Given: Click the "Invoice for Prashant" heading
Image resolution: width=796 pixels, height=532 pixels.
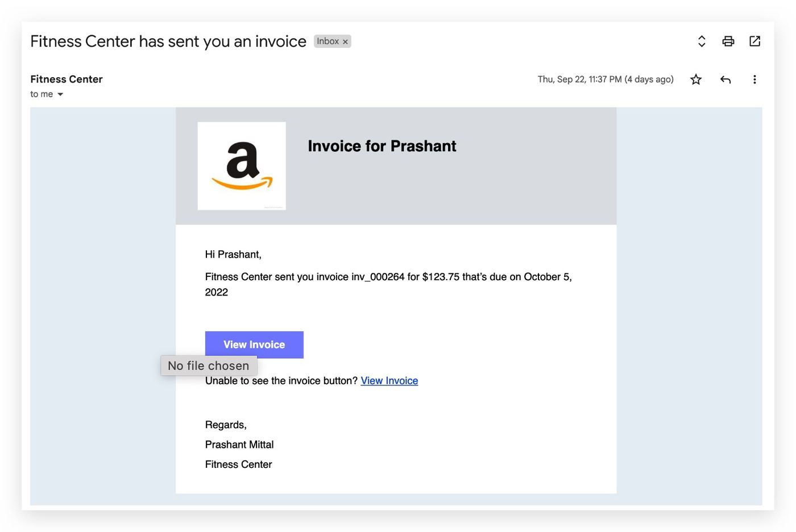Looking at the screenshot, I should tap(382, 146).
